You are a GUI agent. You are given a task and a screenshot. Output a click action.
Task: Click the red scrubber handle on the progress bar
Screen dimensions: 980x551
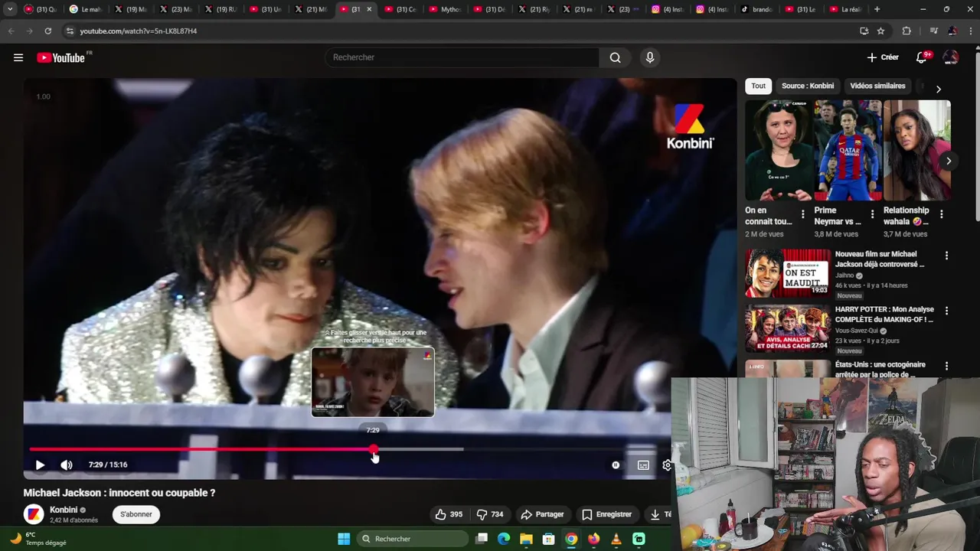click(x=373, y=449)
